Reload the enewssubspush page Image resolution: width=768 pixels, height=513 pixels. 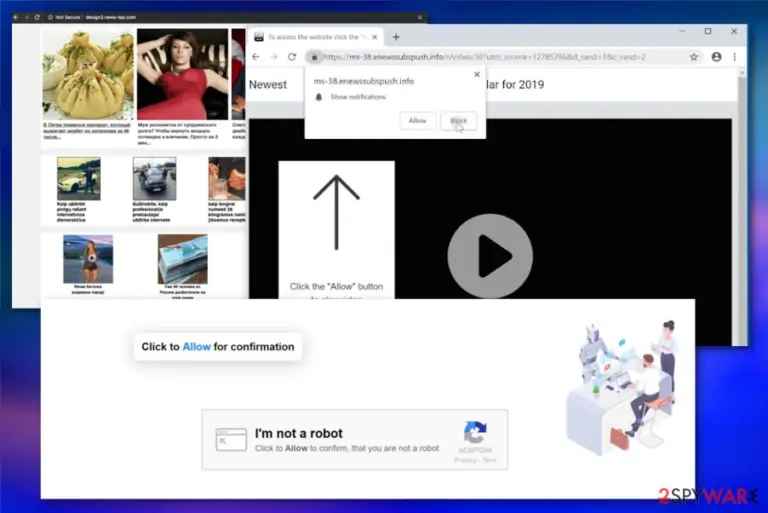tap(292, 57)
